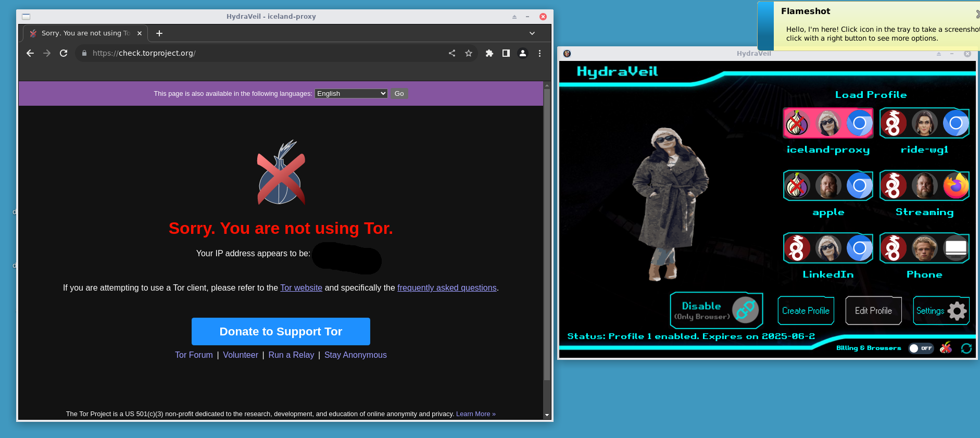980x438 pixels.
Task: Open HydraVeil Settings with gear icon
Action: click(941, 310)
